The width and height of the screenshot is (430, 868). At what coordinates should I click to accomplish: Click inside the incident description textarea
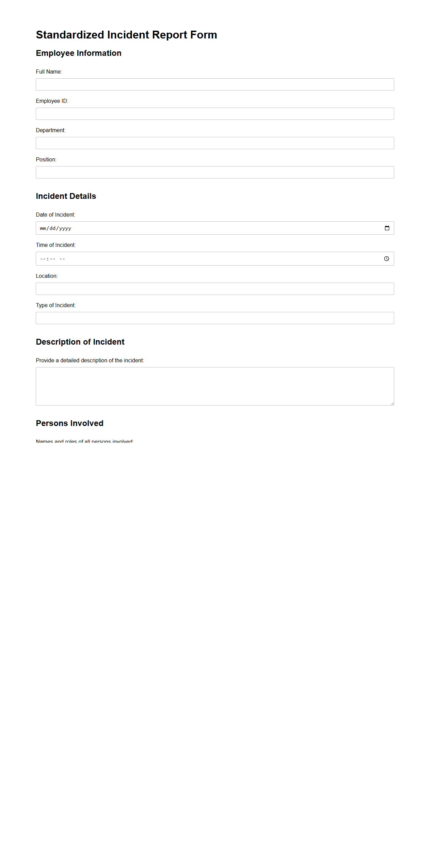[x=215, y=386]
